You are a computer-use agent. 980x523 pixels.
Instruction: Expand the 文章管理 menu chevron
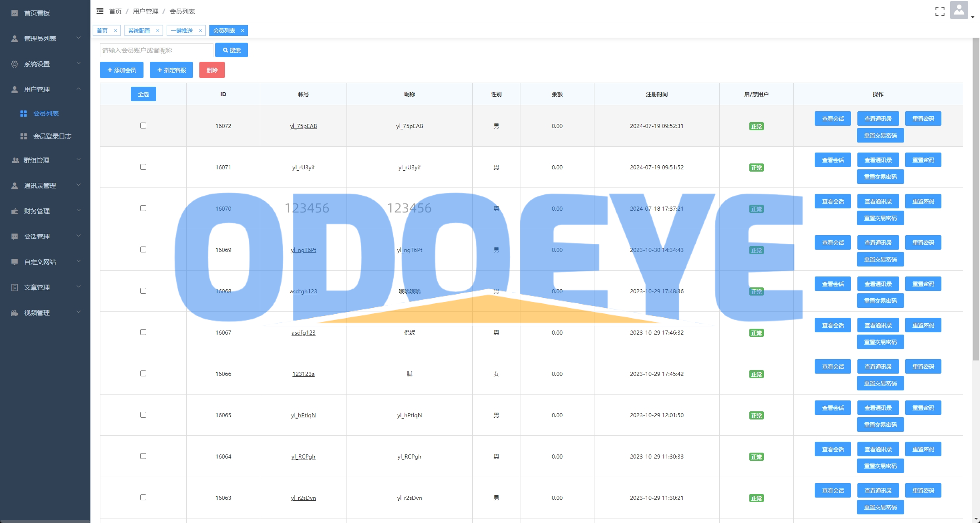click(x=78, y=286)
